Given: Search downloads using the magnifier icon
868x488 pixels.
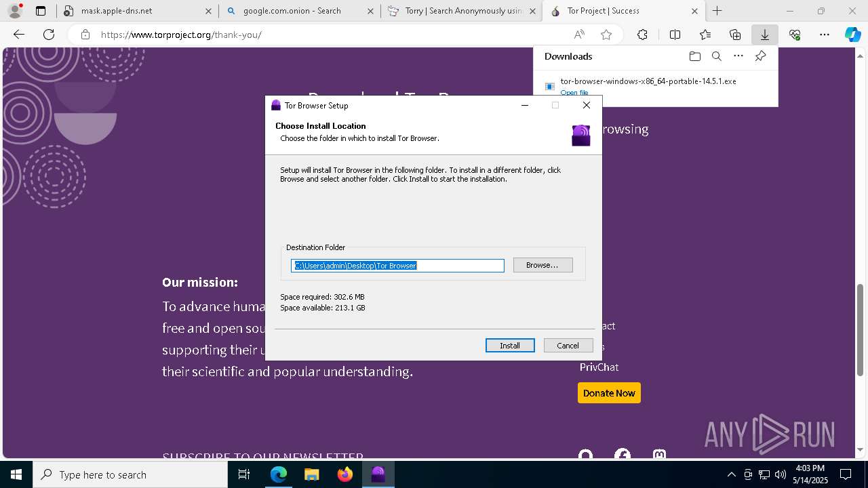Looking at the screenshot, I should point(716,56).
